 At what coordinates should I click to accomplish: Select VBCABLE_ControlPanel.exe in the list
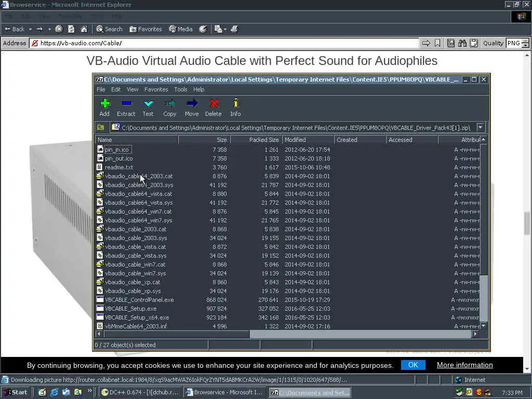[x=139, y=300]
